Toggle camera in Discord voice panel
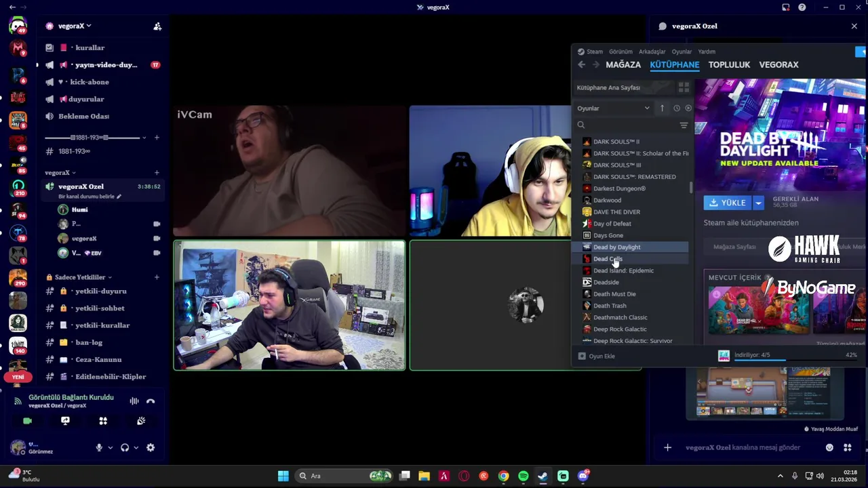The image size is (868, 488). point(27,421)
